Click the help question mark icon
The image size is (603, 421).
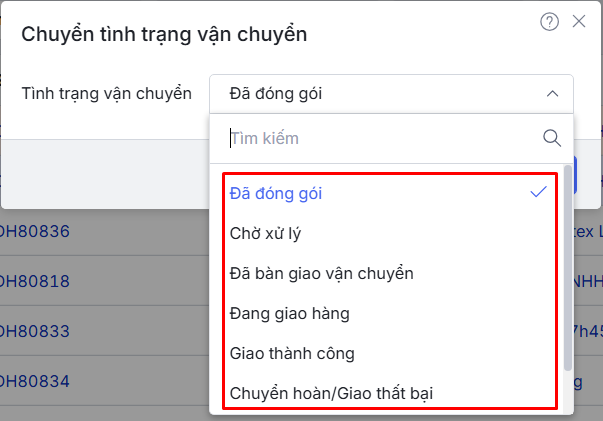click(x=549, y=22)
